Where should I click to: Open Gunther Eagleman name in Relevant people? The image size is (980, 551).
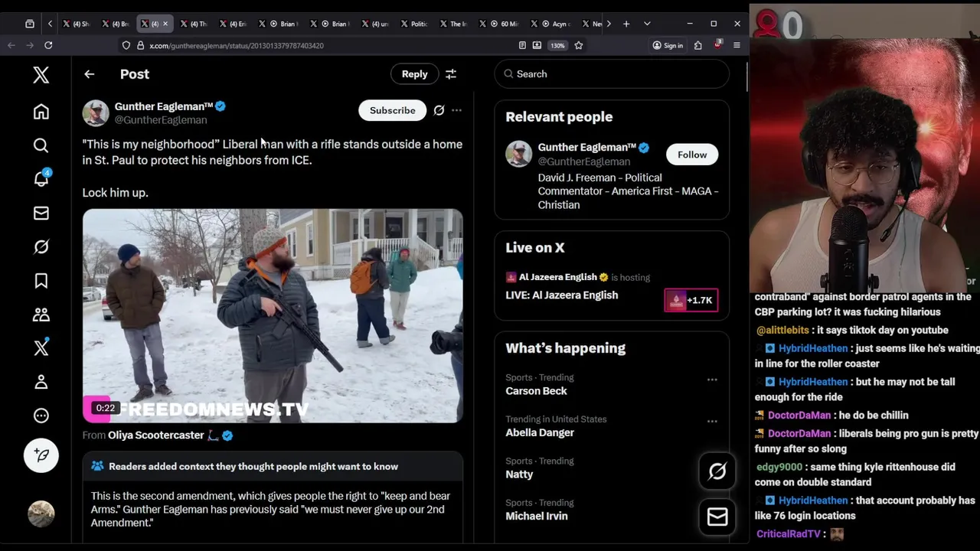pos(586,147)
